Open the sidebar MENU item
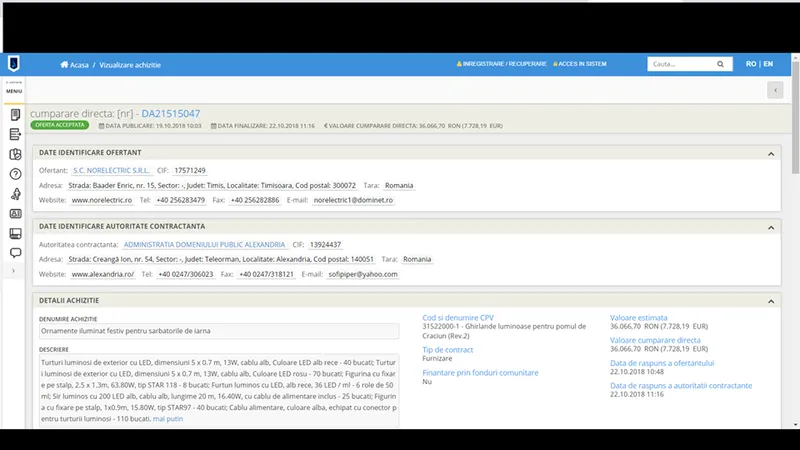The image size is (800, 450). click(14, 91)
